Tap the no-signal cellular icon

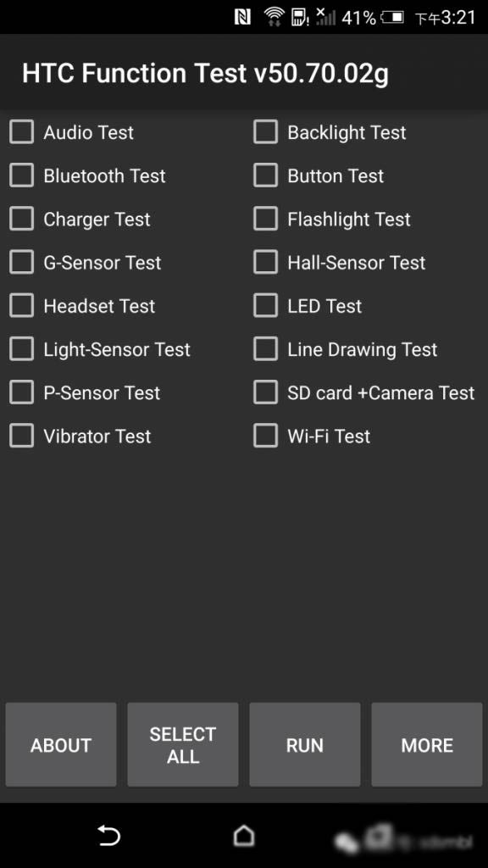(326, 17)
